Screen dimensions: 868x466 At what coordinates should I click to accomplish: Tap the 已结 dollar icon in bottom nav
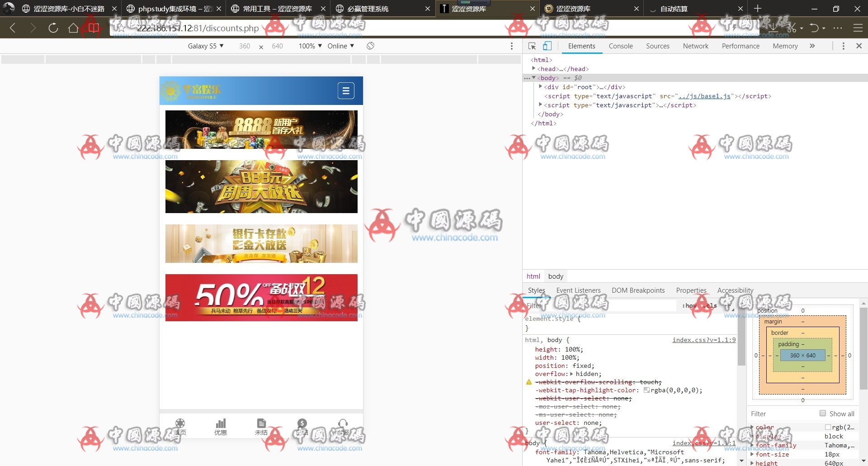[302, 427]
